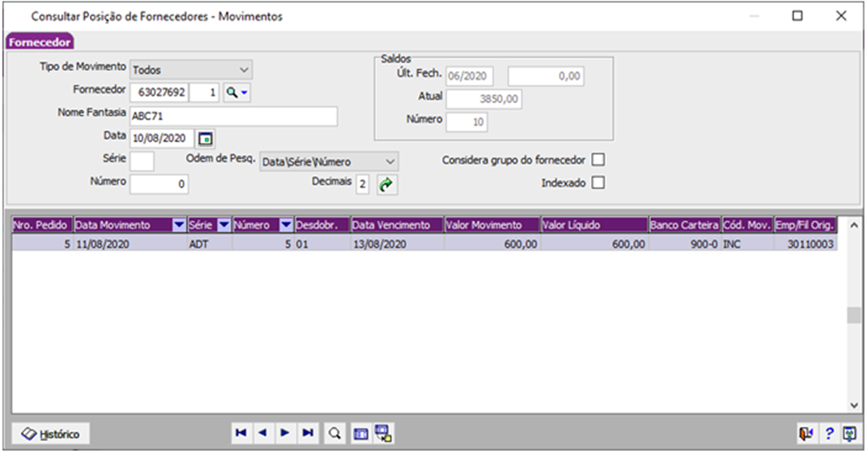
Task: Toggle the Indexado checkbox
Action: click(598, 183)
